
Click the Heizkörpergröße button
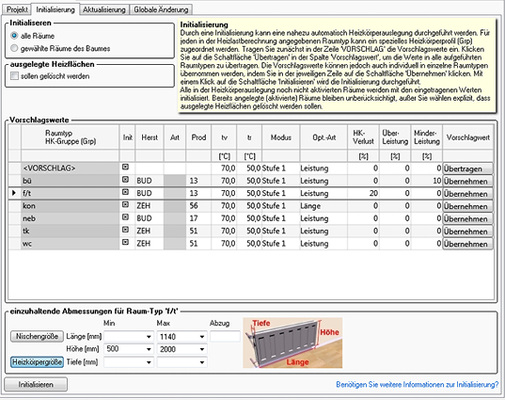37,362
